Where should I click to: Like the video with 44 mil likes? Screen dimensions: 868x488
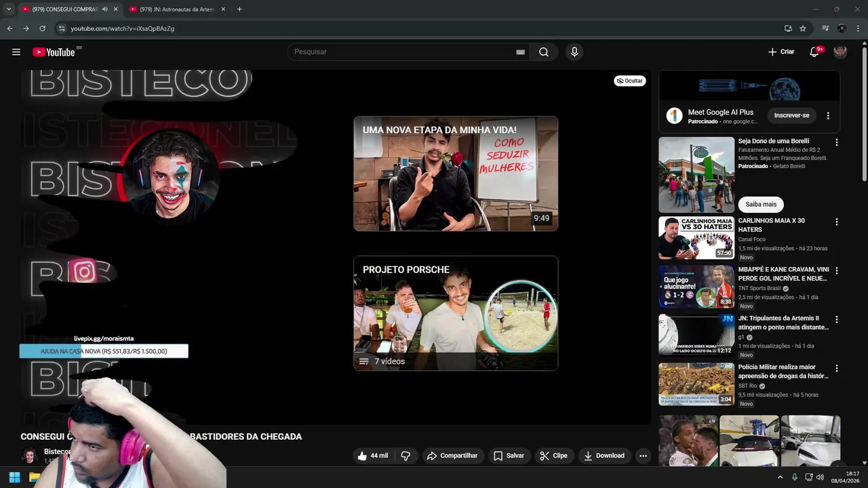coord(373,455)
